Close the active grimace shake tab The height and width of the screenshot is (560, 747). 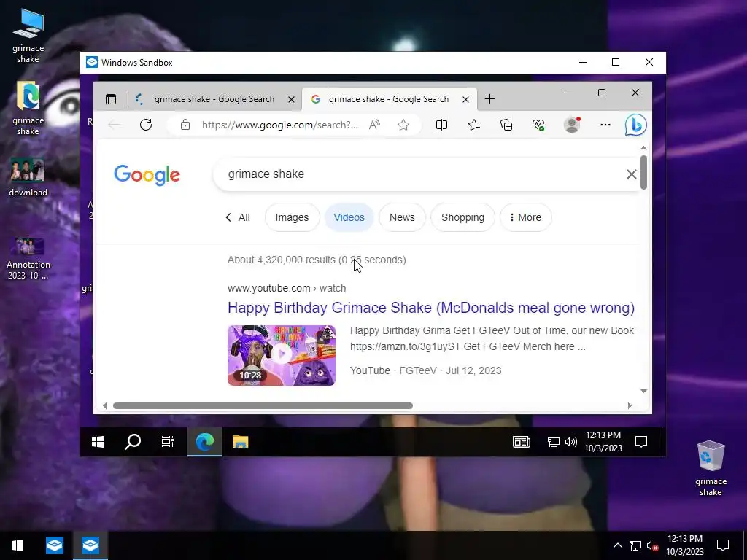[465, 99]
